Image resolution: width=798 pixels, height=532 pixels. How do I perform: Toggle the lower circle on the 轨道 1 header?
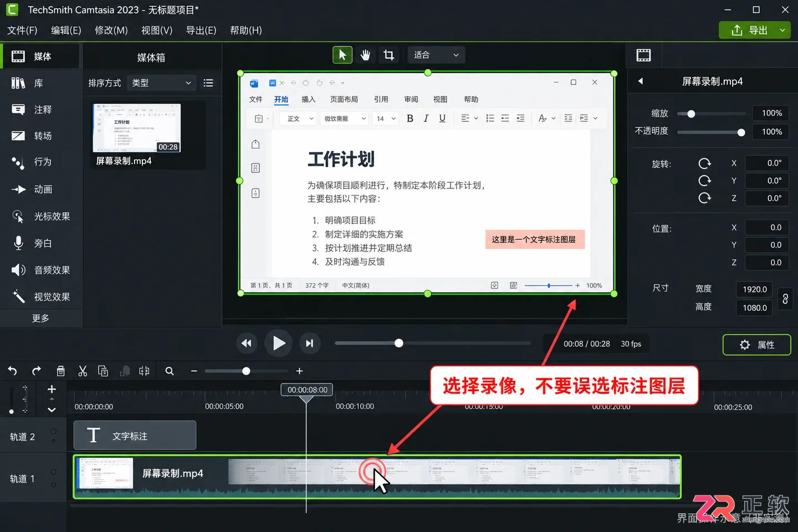coord(54,484)
